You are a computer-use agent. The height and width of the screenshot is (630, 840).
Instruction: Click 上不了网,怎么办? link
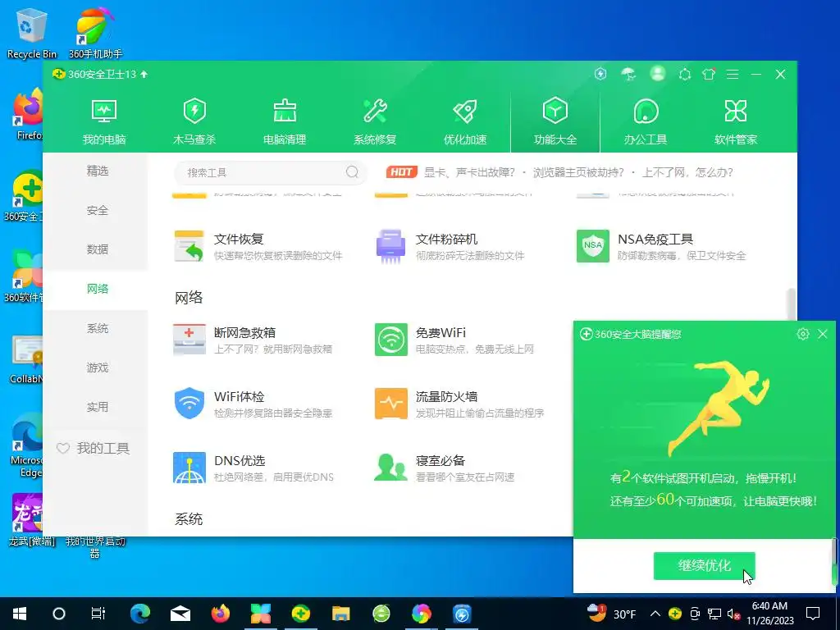click(688, 172)
